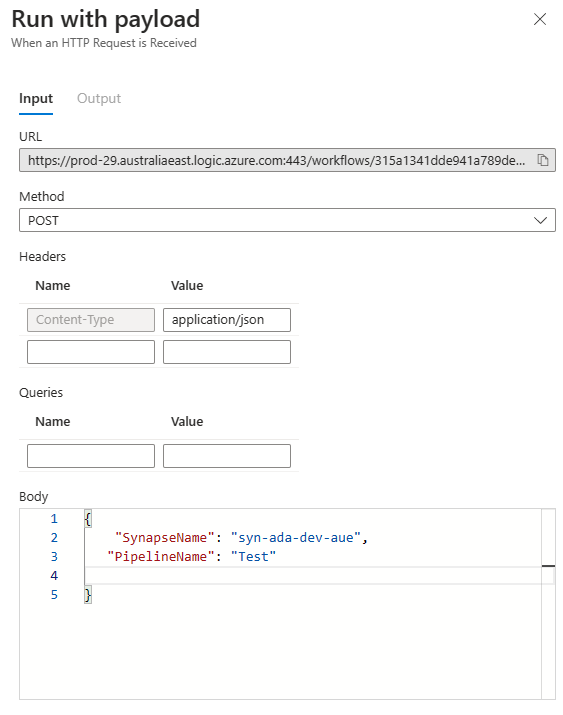Click the empty header Name field below Content-Type
Image resolution: width=563 pixels, height=715 pixels.
click(91, 352)
